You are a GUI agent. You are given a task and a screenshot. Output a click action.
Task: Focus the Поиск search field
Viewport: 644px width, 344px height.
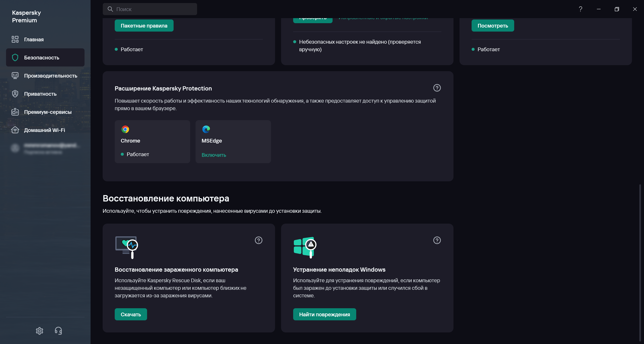coord(155,9)
